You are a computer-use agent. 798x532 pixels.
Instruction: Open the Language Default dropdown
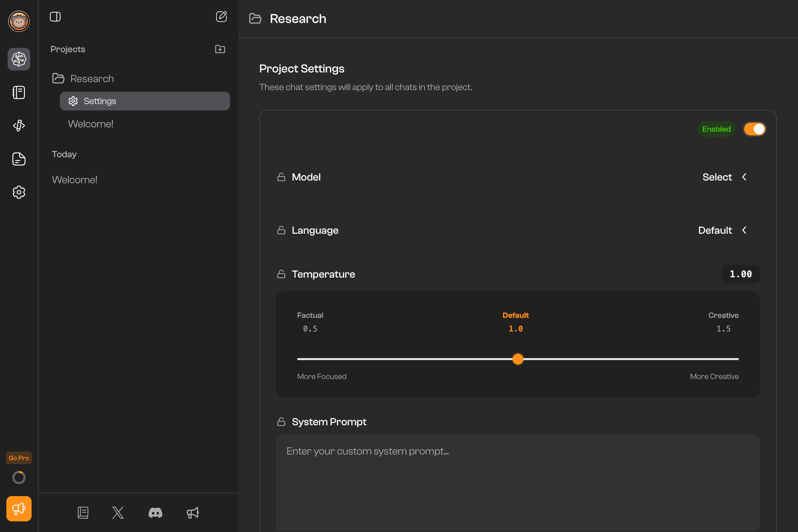click(x=723, y=230)
